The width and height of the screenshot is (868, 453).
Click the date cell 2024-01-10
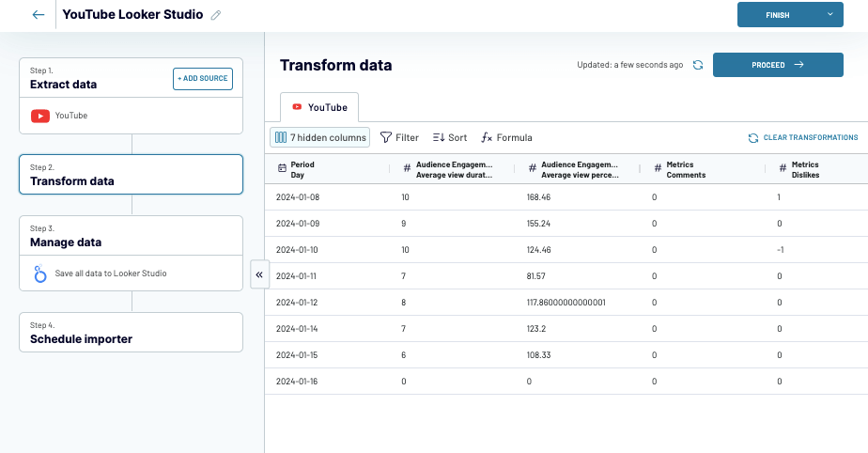pos(297,250)
